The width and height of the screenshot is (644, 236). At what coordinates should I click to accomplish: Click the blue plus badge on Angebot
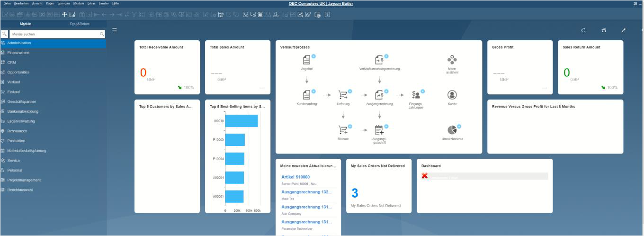(x=313, y=56)
